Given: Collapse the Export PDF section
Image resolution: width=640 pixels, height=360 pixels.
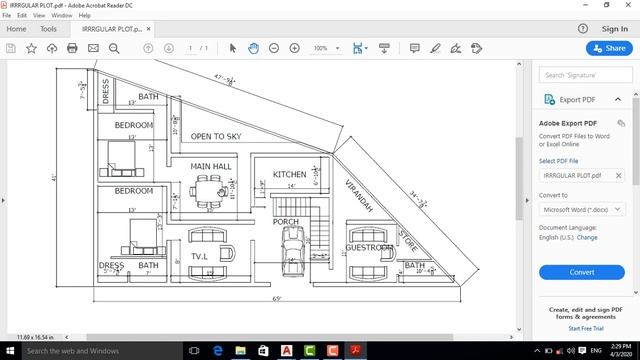Looking at the screenshot, I should [x=618, y=100].
